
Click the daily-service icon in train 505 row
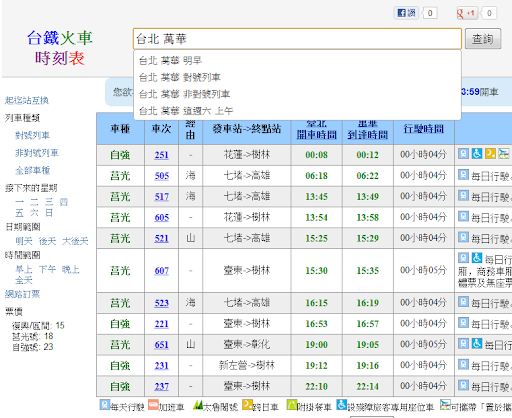click(463, 174)
